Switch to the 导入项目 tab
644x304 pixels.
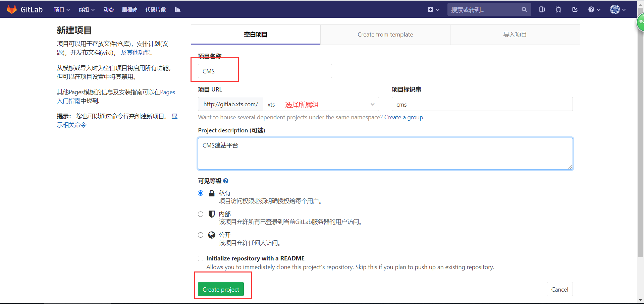(x=515, y=35)
